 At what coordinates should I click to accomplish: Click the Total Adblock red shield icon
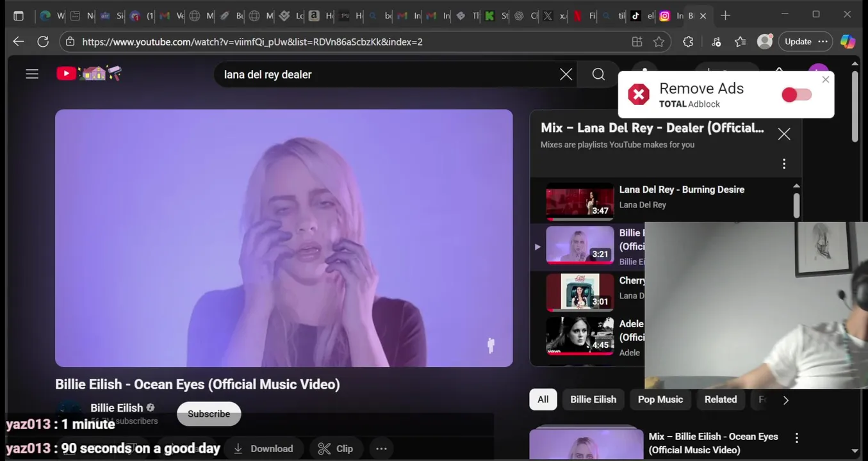click(x=639, y=94)
